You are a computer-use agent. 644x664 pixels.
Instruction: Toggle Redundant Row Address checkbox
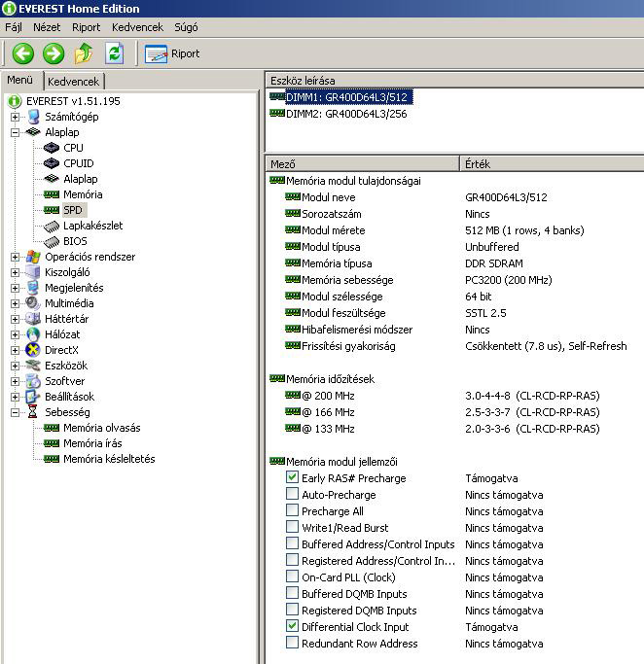(x=292, y=642)
